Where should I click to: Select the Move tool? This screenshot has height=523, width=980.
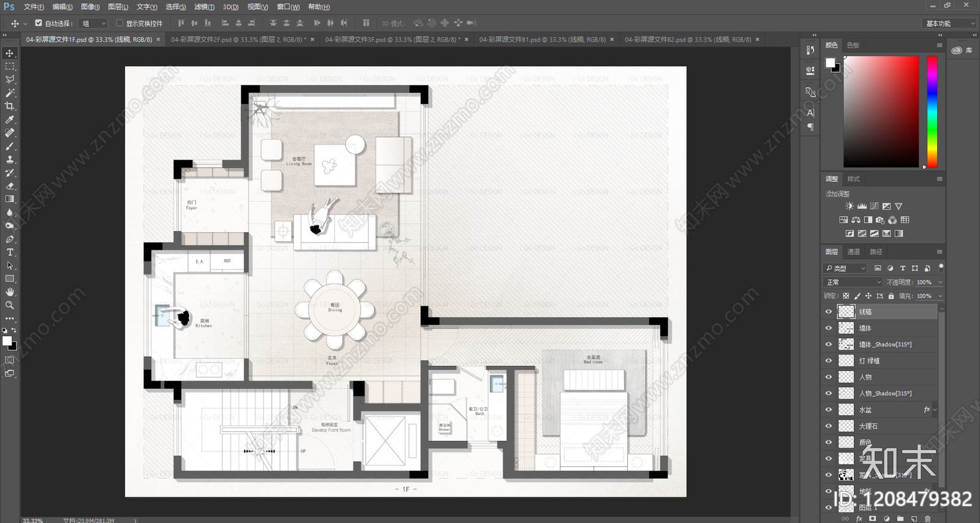[10, 53]
